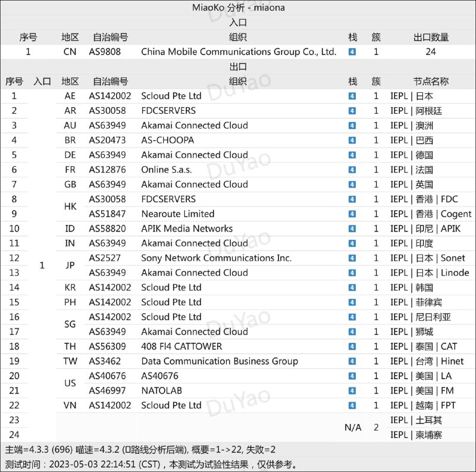The width and height of the screenshot is (476, 472).
Task: Select the IPv4 badge beside NATOLAB
Action: point(352,390)
